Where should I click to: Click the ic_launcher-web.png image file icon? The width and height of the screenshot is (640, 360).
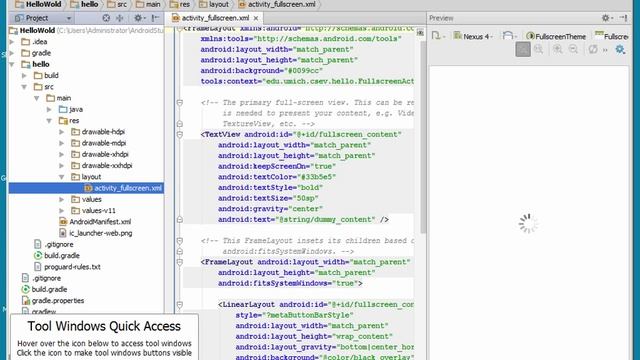click(63, 233)
